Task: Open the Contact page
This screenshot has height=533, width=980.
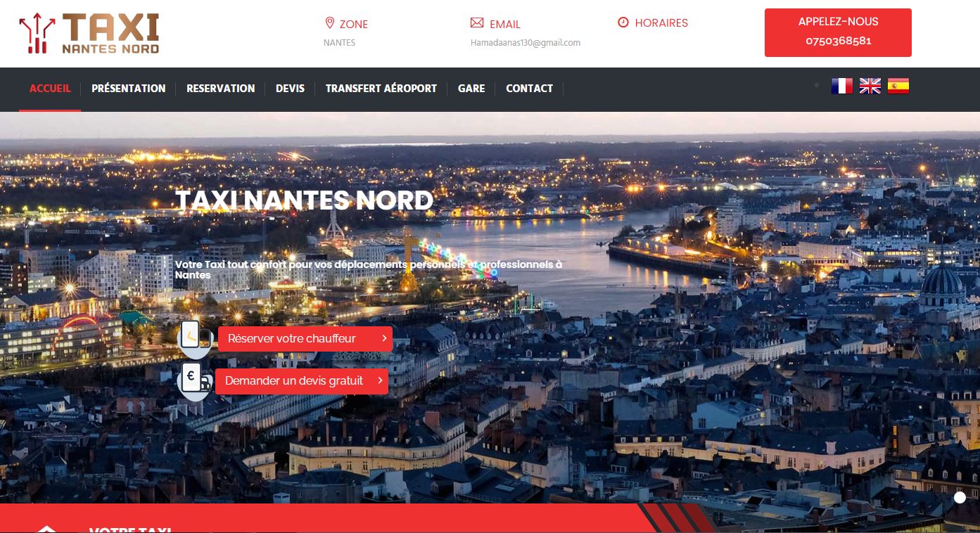Action: pyautogui.click(x=530, y=89)
